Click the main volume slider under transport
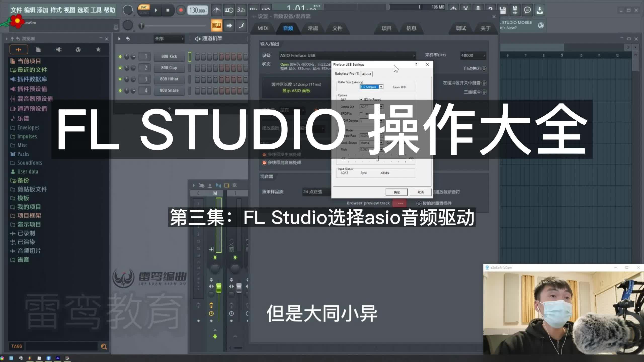 pyautogui.click(x=174, y=26)
